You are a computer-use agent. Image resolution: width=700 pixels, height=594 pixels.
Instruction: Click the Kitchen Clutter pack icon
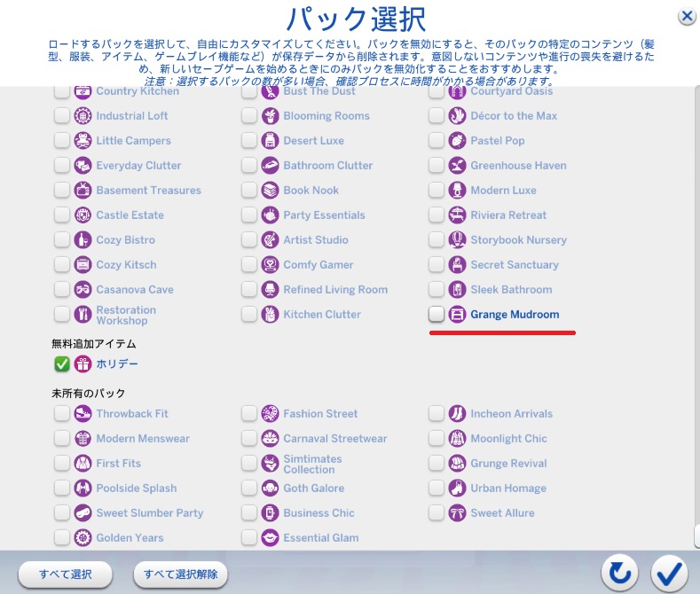[270, 315]
